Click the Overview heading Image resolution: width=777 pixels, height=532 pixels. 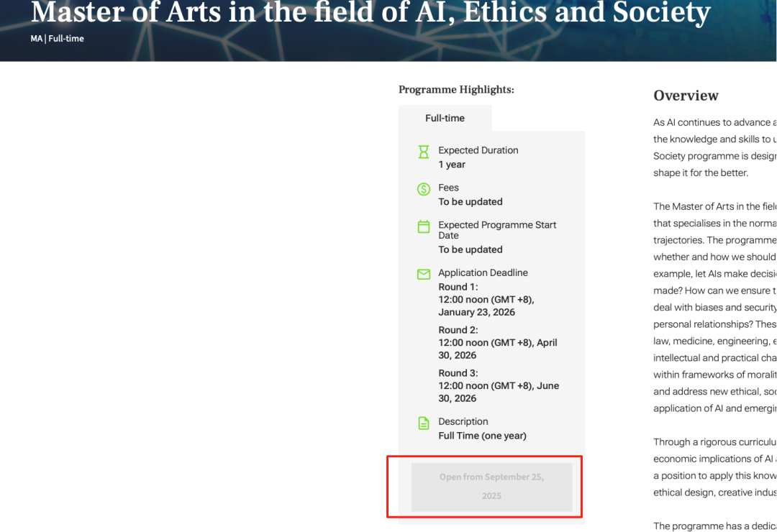(x=686, y=96)
